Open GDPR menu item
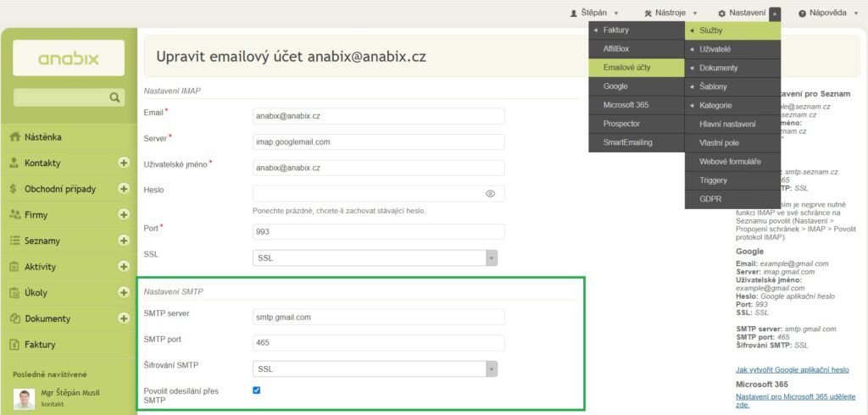This screenshot has height=415, width=868. tap(732, 199)
